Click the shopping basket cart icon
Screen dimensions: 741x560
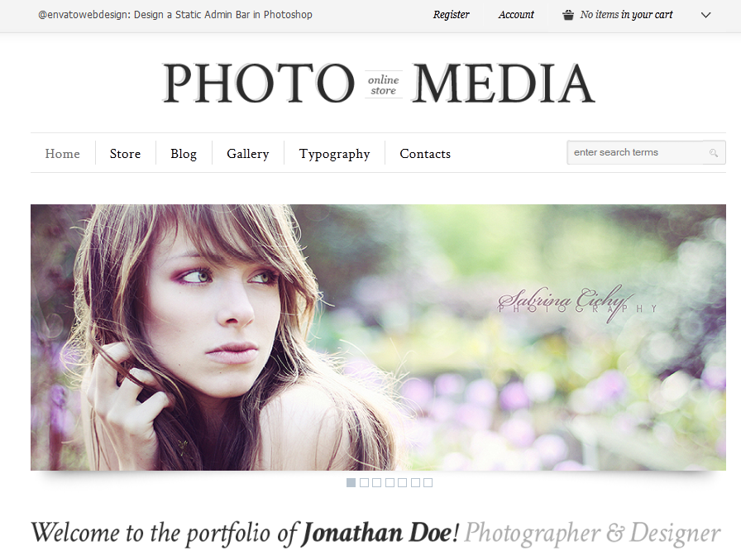pos(568,15)
